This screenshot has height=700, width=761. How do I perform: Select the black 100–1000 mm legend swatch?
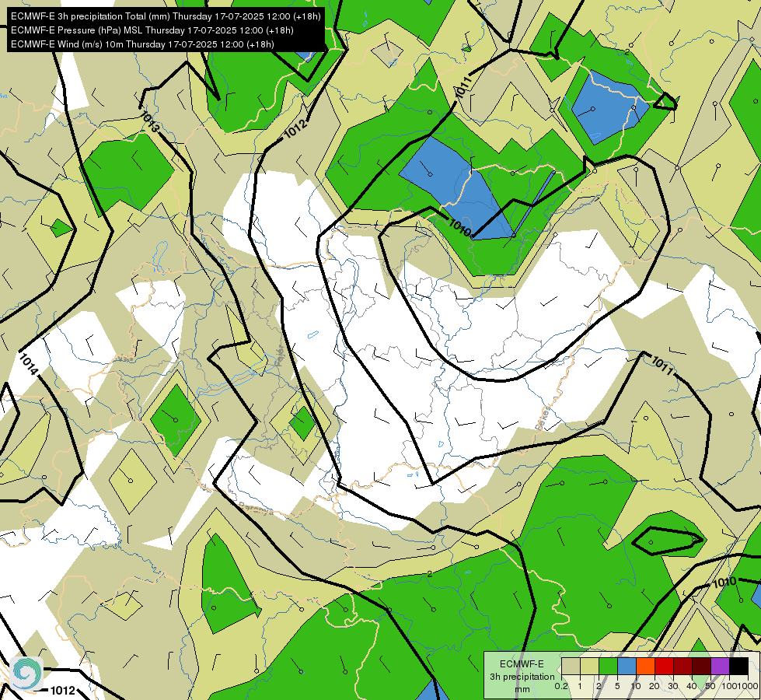pos(739,667)
